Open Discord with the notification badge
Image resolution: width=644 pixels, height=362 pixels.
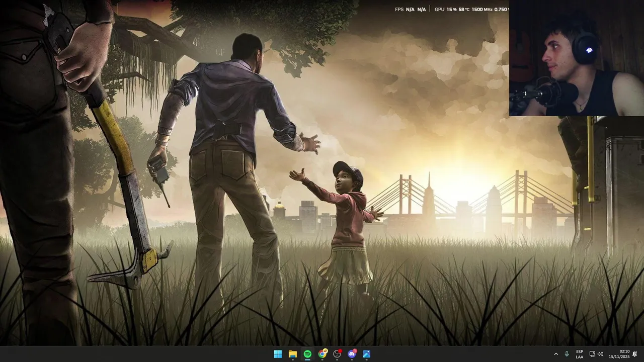pos(352,354)
